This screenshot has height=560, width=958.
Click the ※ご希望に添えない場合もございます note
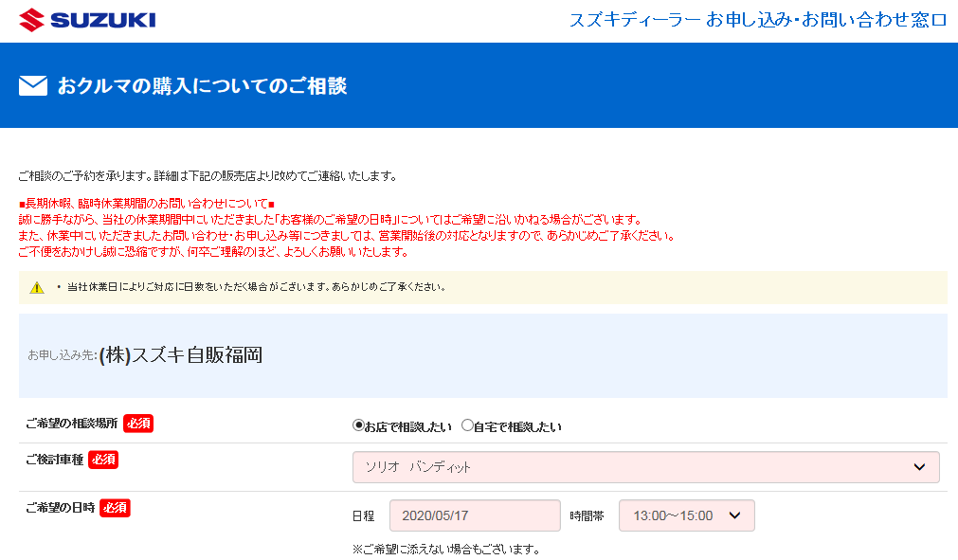point(446,549)
